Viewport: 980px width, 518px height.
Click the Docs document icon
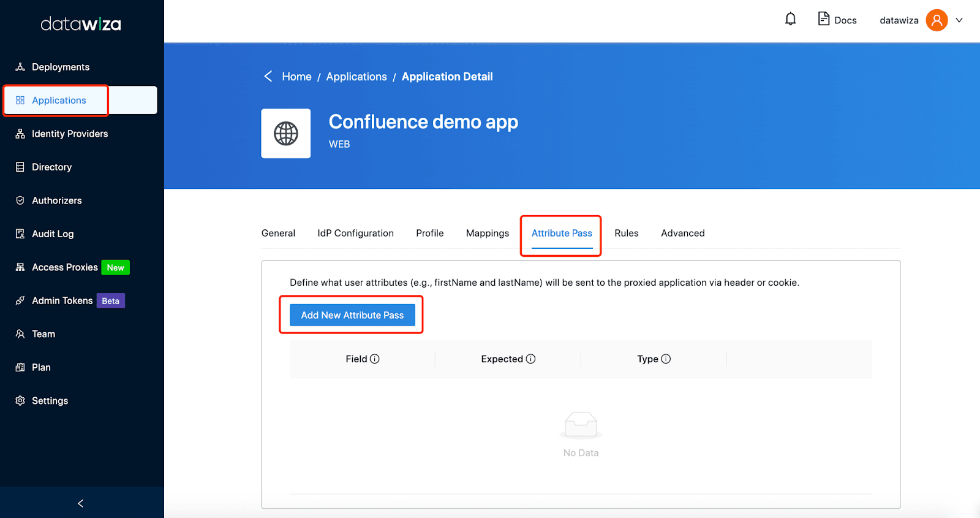(x=824, y=19)
